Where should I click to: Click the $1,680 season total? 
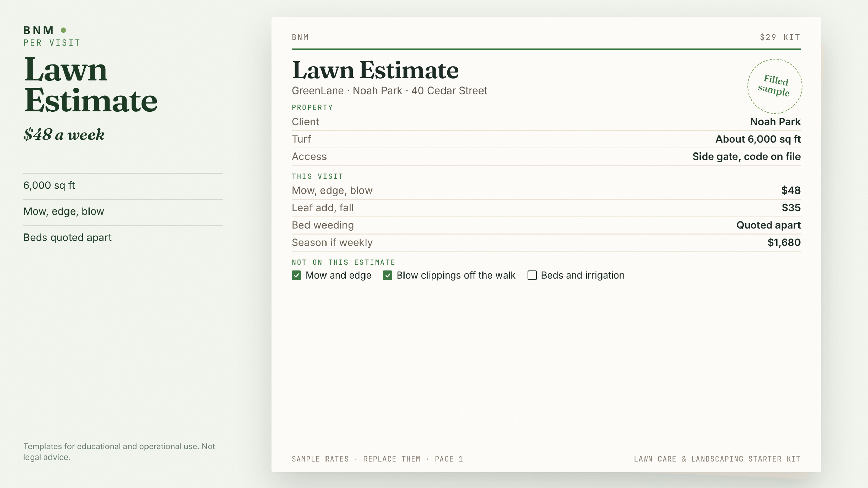pos(784,242)
